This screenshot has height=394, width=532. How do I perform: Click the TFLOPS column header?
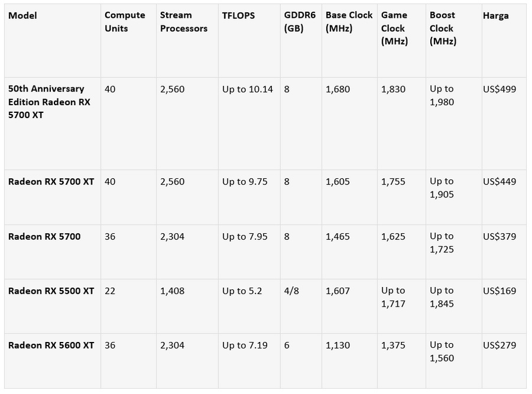tap(238, 15)
